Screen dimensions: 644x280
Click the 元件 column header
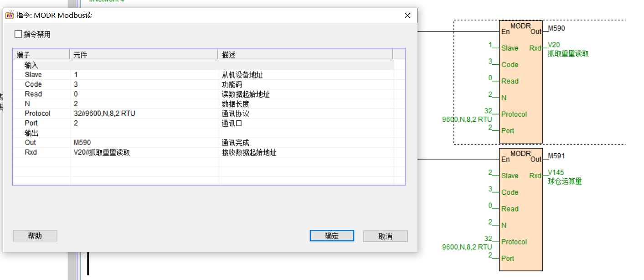pos(144,55)
